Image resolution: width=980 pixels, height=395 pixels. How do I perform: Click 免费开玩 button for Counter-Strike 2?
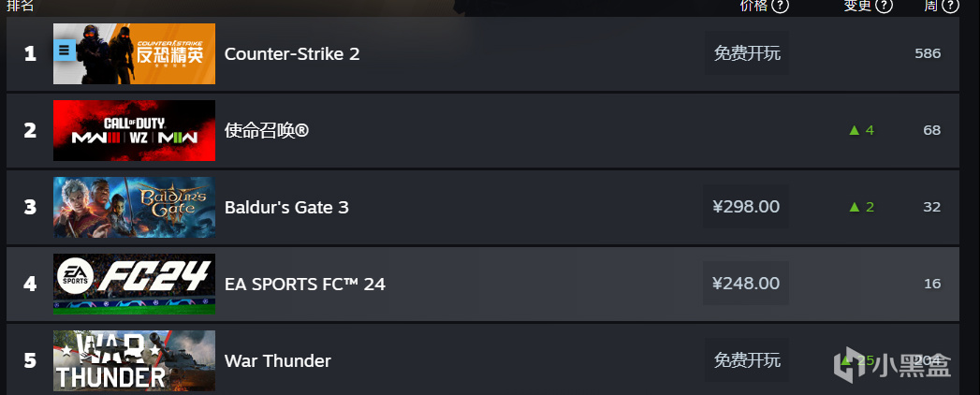[746, 53]
